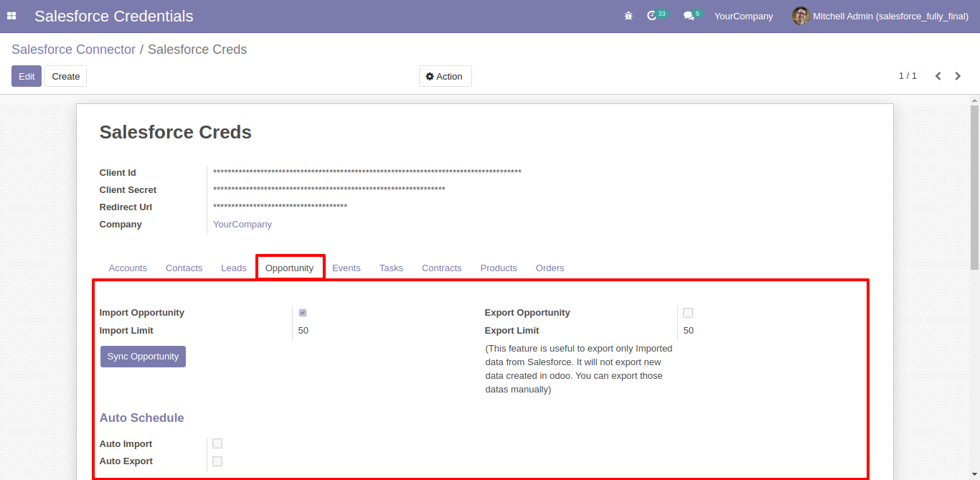
Task: Click the vertical page scrollbar
Action: tap(974, 187)
